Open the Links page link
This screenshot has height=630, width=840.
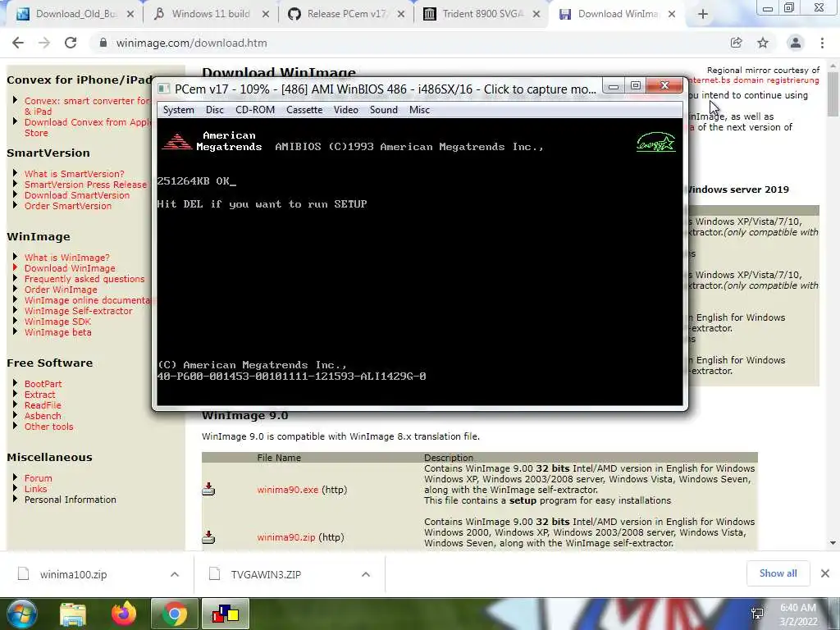coord(35,489)
